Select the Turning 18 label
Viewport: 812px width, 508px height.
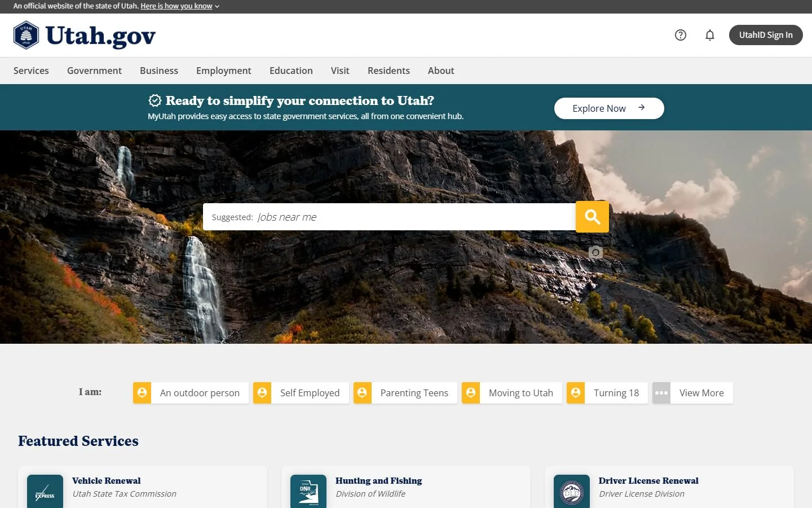pos(616,393)
